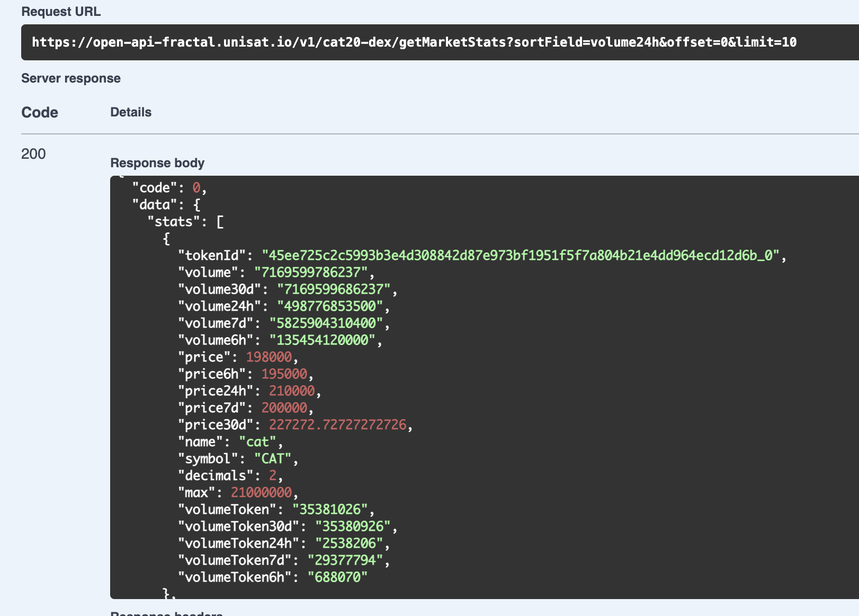859x616 pixels.
Task: Click the price value 198000
Action: (x=269, y=357)
